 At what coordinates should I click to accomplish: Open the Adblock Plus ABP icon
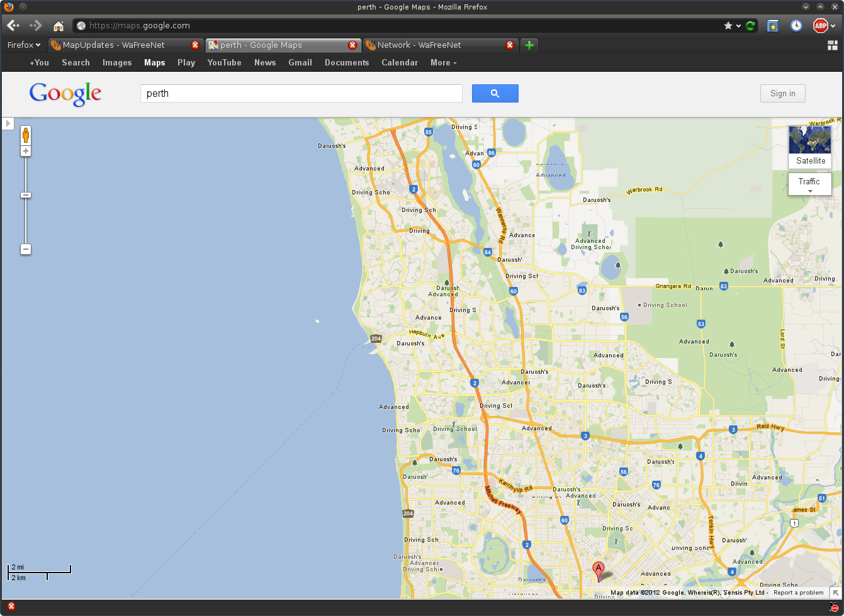tap(820, 26)
